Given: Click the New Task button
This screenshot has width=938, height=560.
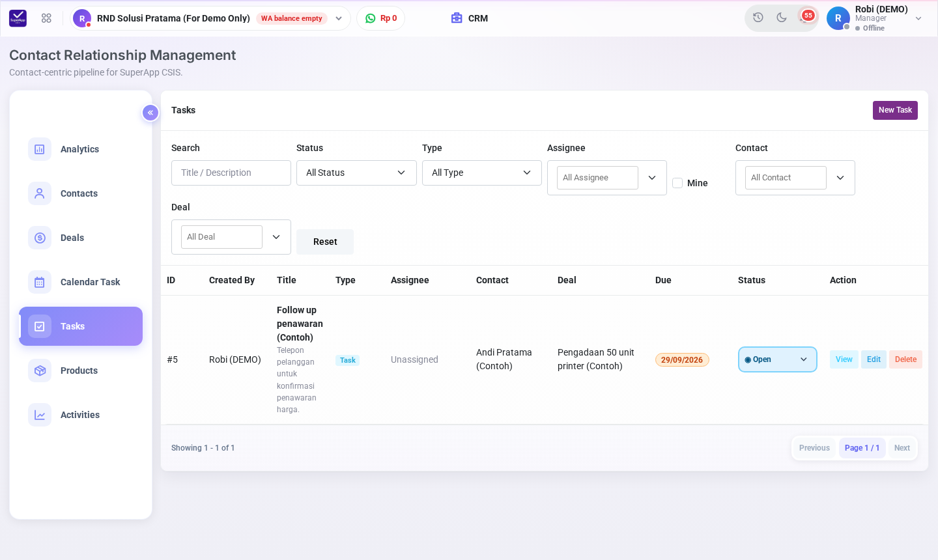Looking at the screenshot, I should [x=895, y=110].
